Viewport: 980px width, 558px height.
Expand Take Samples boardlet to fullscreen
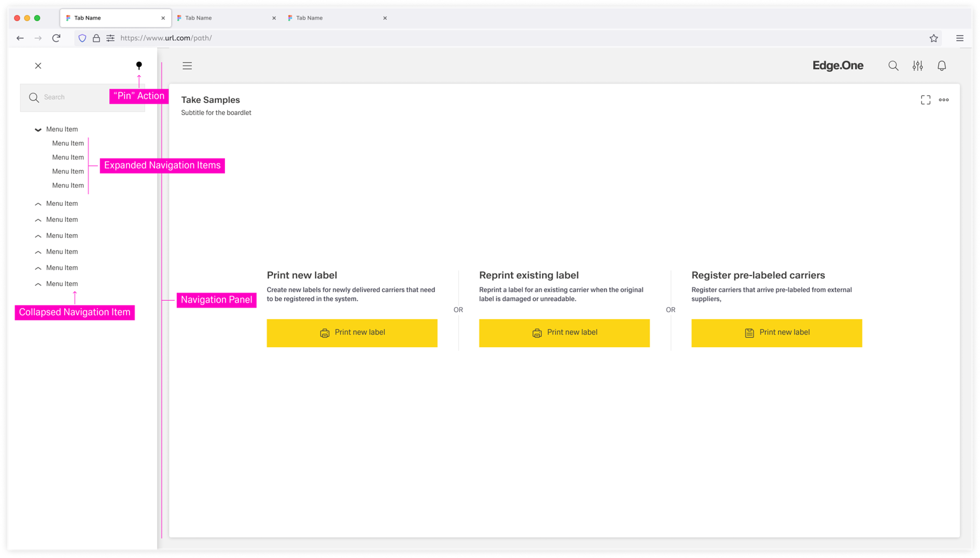pyautogui.click(x=926, y=100)
